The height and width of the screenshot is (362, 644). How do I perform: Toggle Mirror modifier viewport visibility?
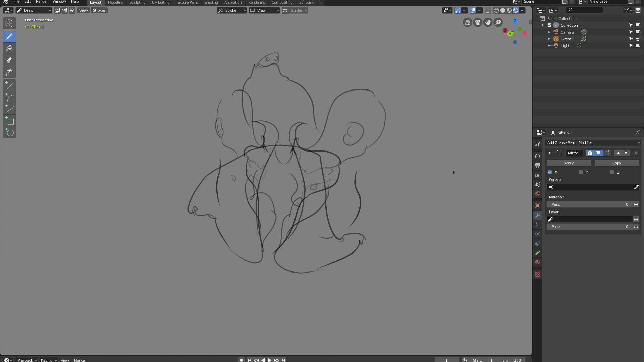[x=598, y=153]
